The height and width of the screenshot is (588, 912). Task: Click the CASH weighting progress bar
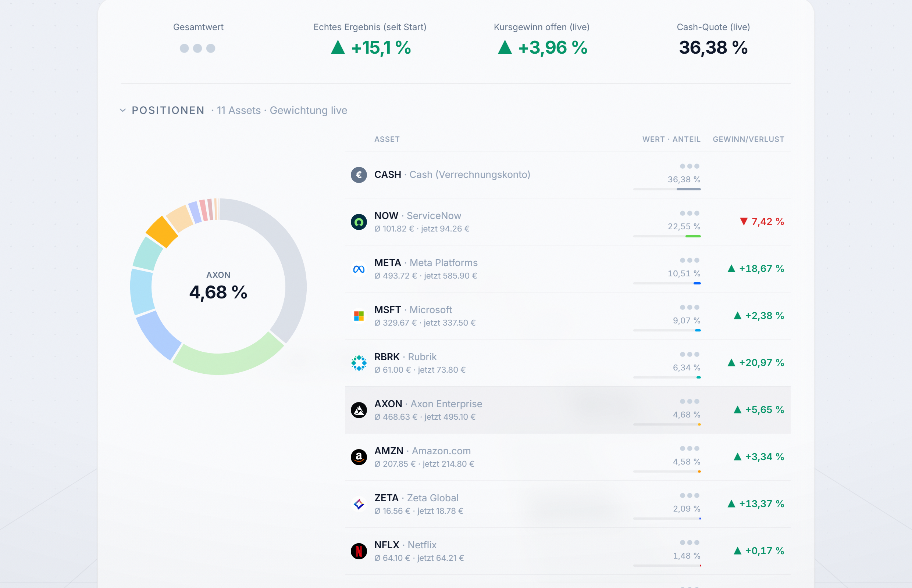pyautogui.click(x=667, y=189)
